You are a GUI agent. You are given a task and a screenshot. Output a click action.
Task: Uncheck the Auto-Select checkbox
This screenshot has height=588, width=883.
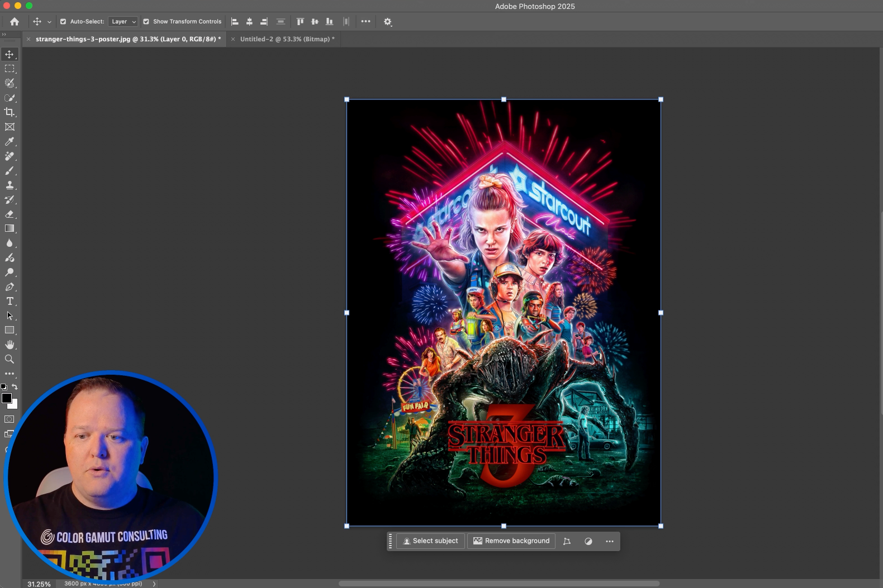point(63,22)
